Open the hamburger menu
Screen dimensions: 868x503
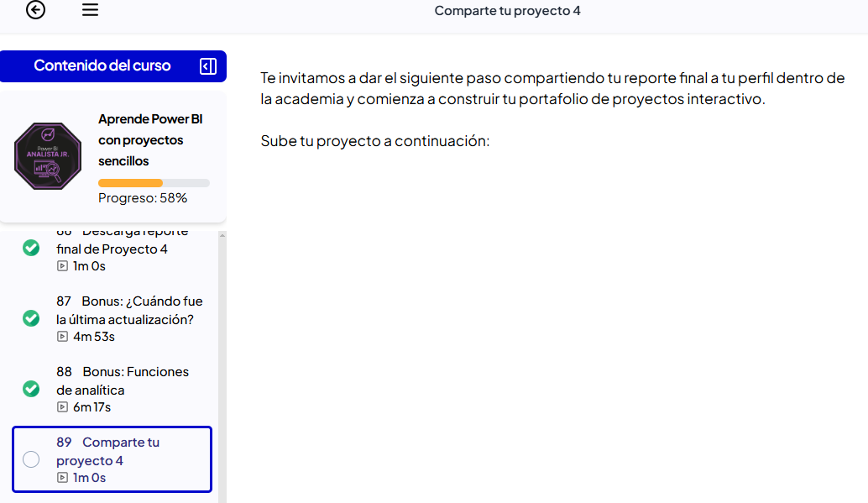click(x=90, y=10)
